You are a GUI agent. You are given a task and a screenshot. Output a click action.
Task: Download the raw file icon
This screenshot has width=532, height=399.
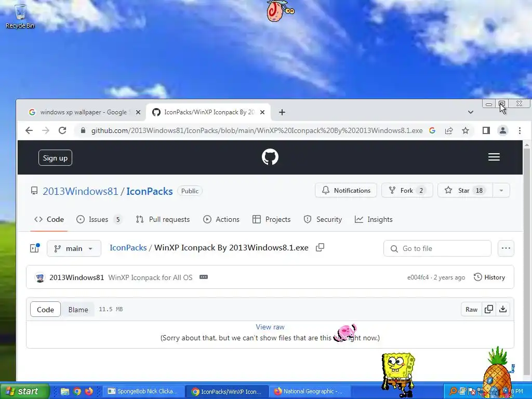point(503,310)
